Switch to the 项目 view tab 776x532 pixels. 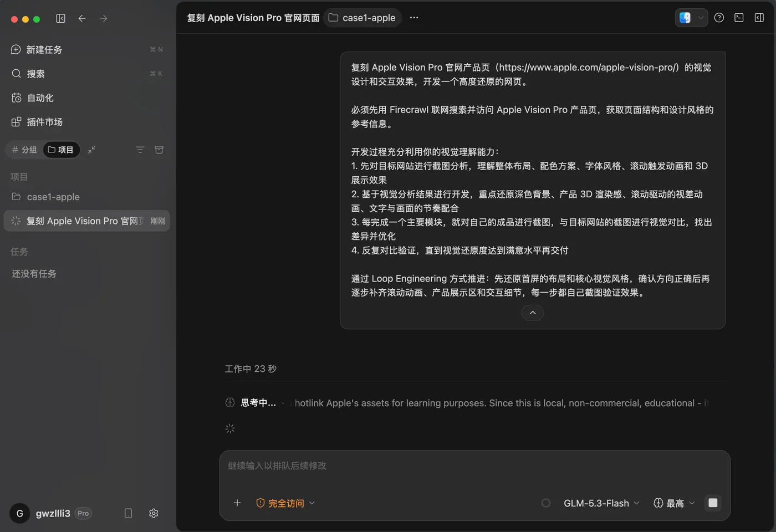tap(61, 150)
